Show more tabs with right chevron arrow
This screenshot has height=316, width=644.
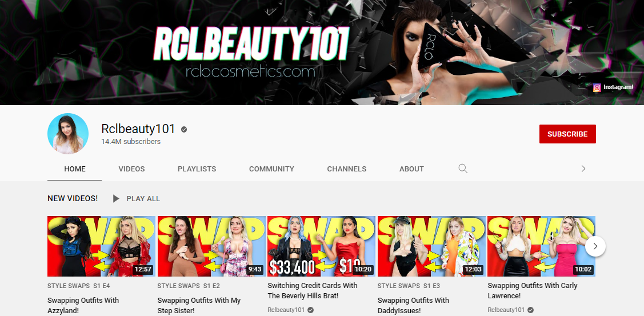pos(583,169)
